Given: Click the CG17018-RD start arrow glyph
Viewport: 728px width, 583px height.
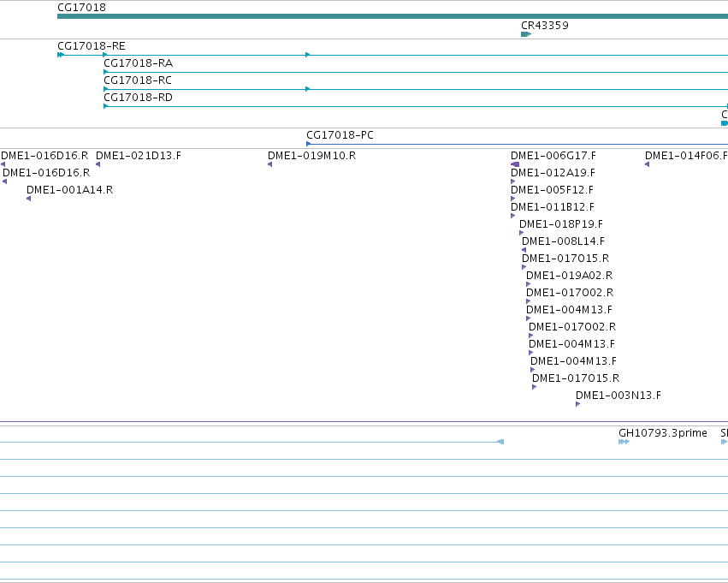Looking at the screenshot, I should pyautogui.click(x=106, y=107).
